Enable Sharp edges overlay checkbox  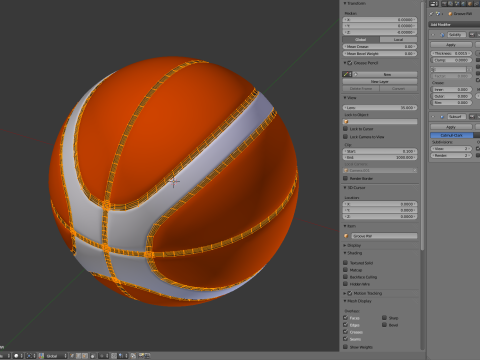[x=384, y=318]
